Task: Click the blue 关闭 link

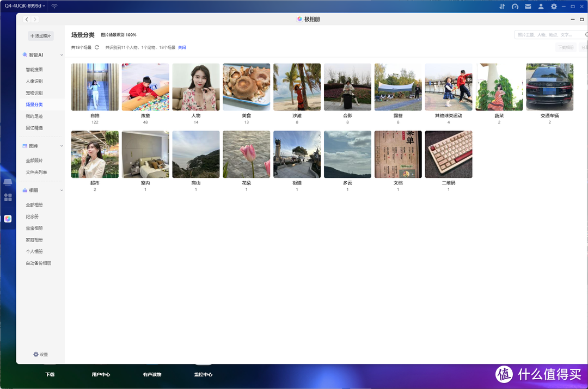Action: (x=182, y=47)
